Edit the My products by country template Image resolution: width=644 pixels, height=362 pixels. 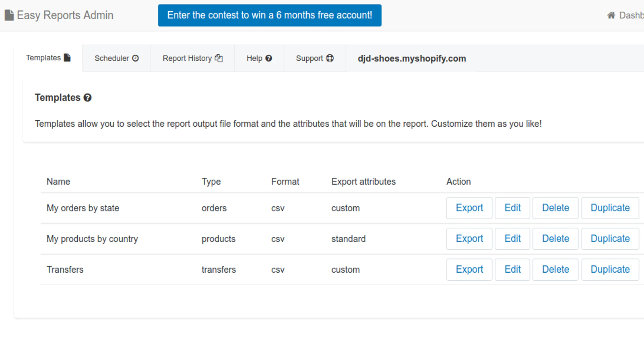pyautogui.click(x=512, y=239)
